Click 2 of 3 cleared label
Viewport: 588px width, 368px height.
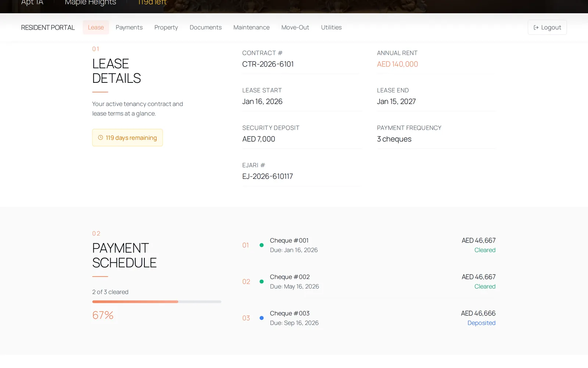click(110, 292)
